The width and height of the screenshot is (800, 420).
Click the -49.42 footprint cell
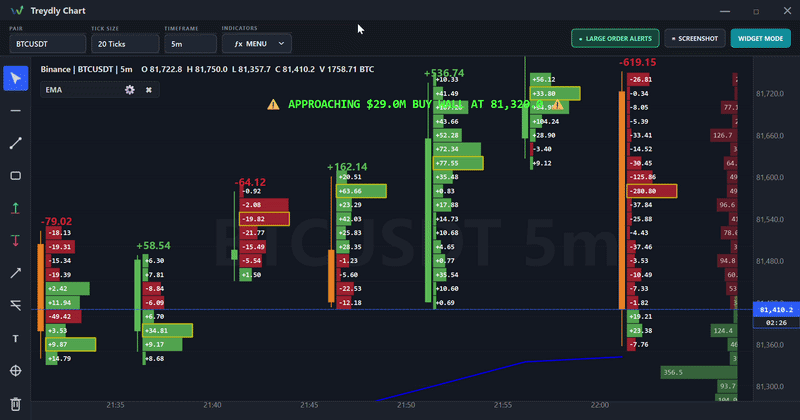(x=63, y=316)
